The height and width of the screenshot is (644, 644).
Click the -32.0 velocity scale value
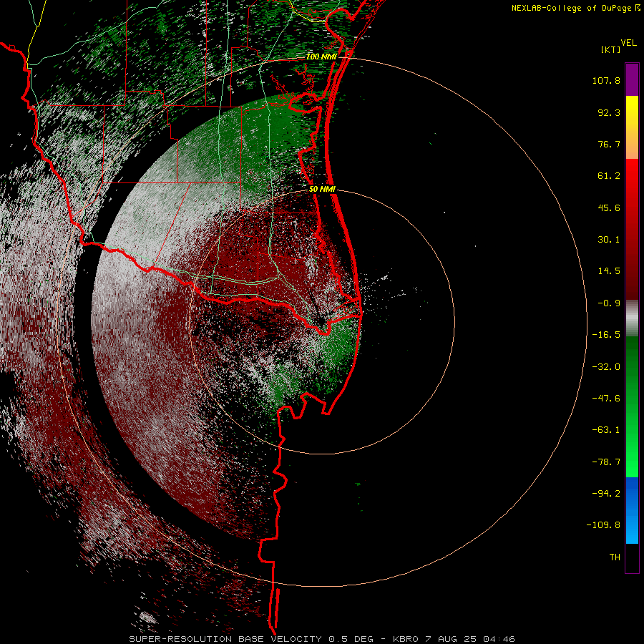coord(606,367)
